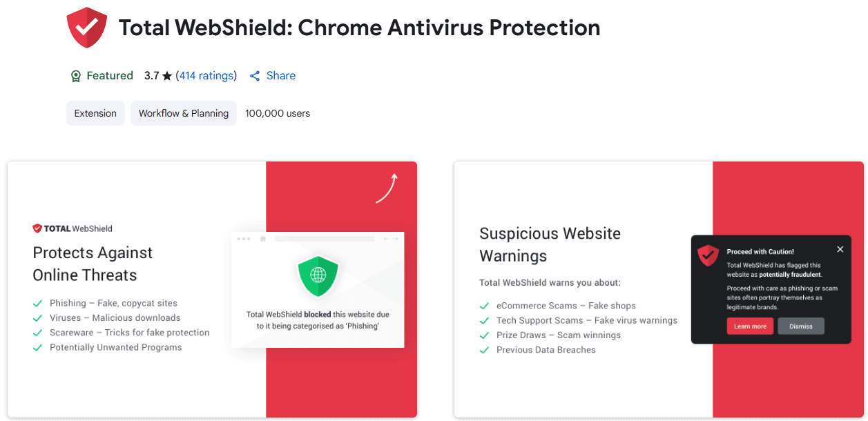Click the Total WebShield wordmark on left banner
The height and width of the screenshot is (421, 868).
72,228
